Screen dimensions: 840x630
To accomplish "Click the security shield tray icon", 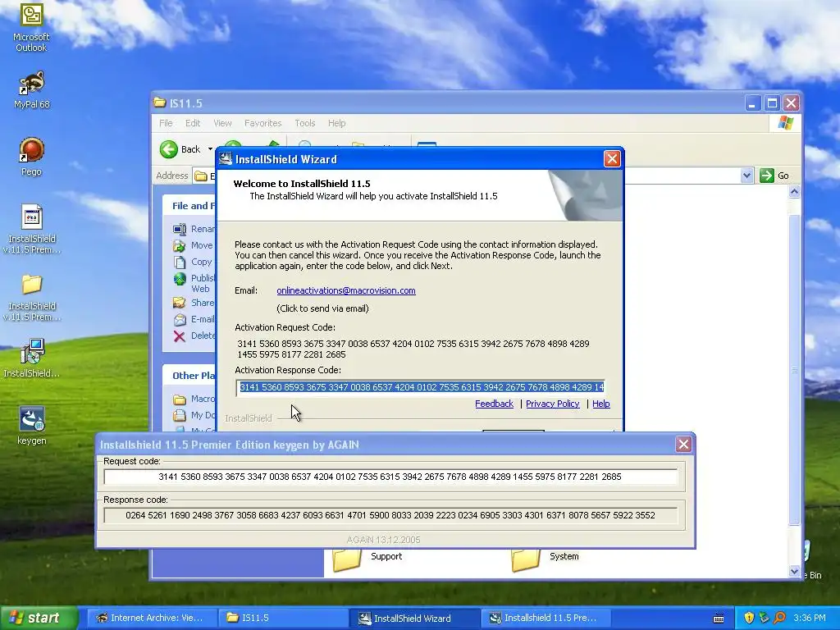I will point(749,618).
